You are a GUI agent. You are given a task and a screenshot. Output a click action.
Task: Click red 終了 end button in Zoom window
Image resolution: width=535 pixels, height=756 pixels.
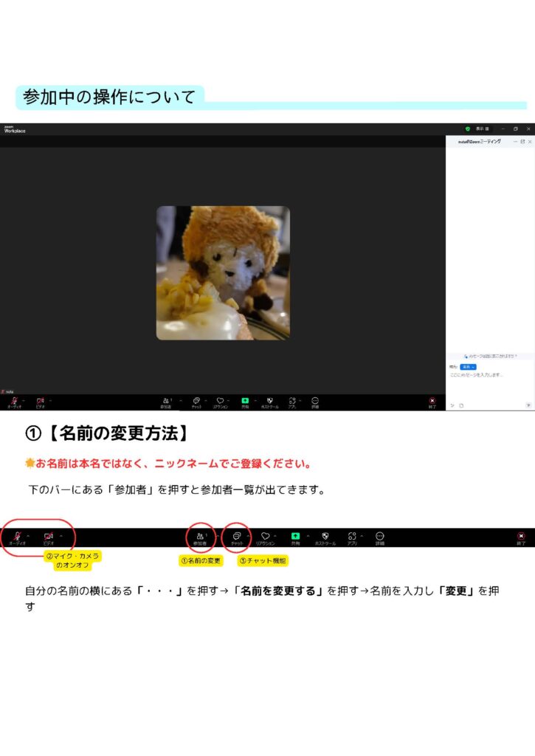(432, 402)
